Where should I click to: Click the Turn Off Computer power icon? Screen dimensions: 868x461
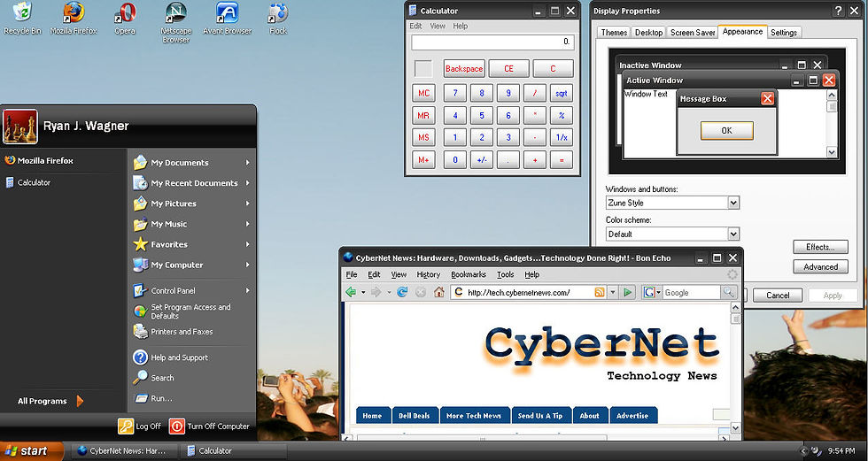(x=176, y=426)
